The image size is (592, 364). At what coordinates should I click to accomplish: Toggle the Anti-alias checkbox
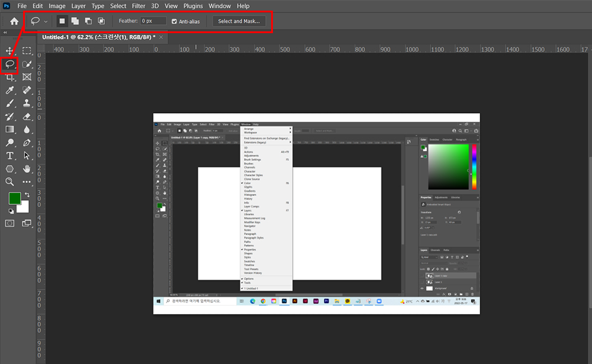(x=174, y=21)
